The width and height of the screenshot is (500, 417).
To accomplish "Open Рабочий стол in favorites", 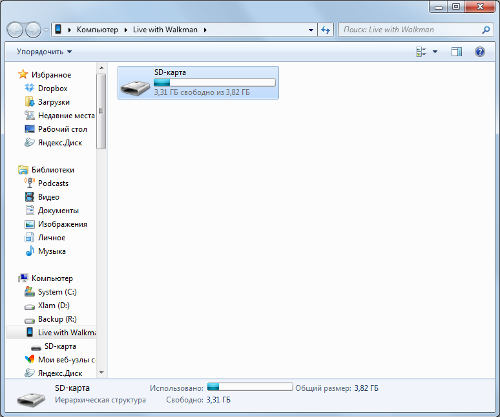I will tap(63, 129).
